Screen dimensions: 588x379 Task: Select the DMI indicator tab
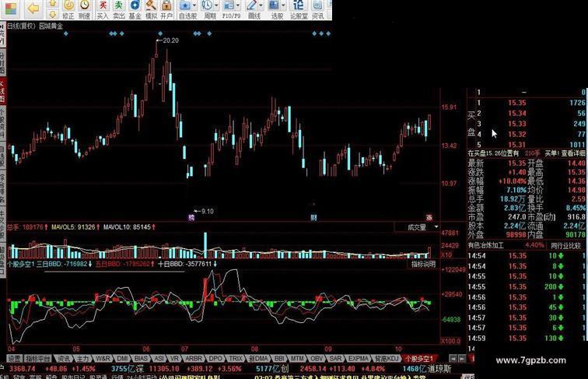[122, 359]
